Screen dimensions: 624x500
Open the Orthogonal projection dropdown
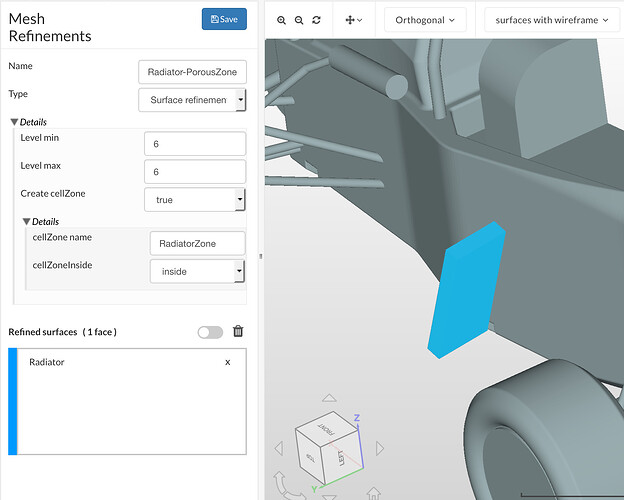(x=425, y=20)
